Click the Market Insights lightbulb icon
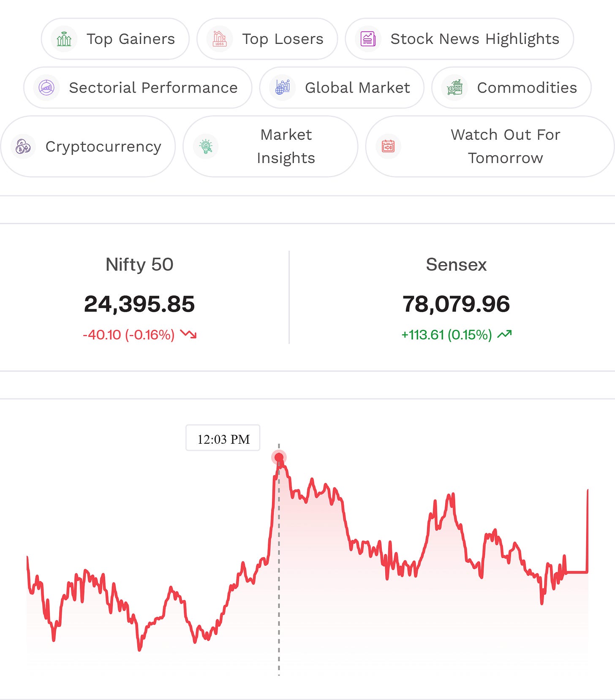Screen dimensions: 615x700 (x=206, y=147)
